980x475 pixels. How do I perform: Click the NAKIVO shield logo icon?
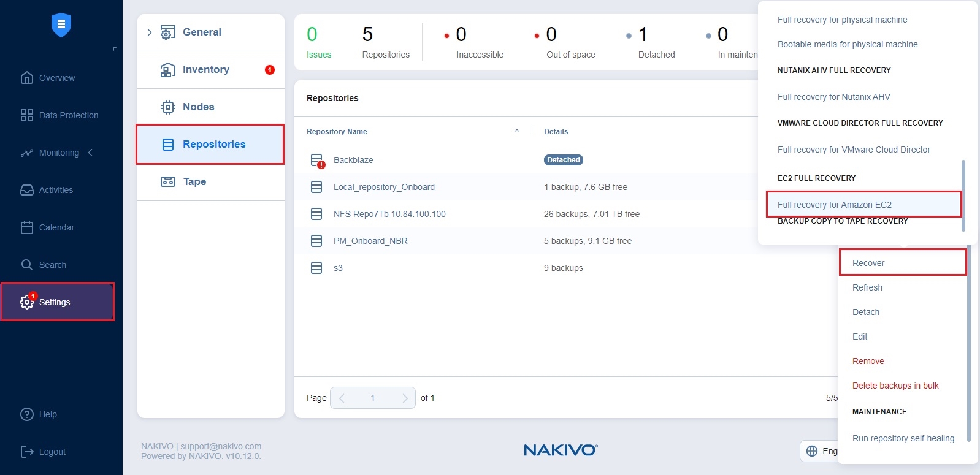61,25
